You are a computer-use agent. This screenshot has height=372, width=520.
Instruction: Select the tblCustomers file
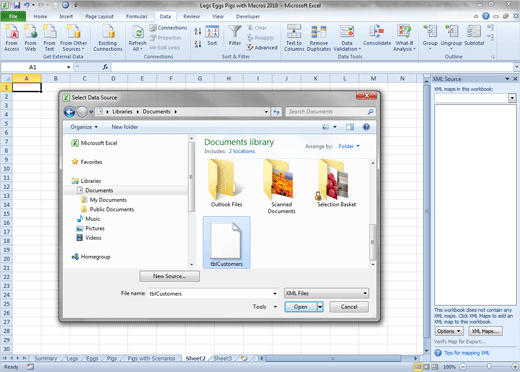[227, 242]
